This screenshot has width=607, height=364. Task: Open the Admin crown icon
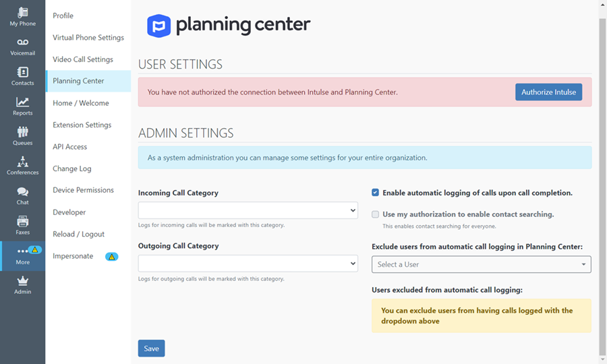tap(22, 280)
